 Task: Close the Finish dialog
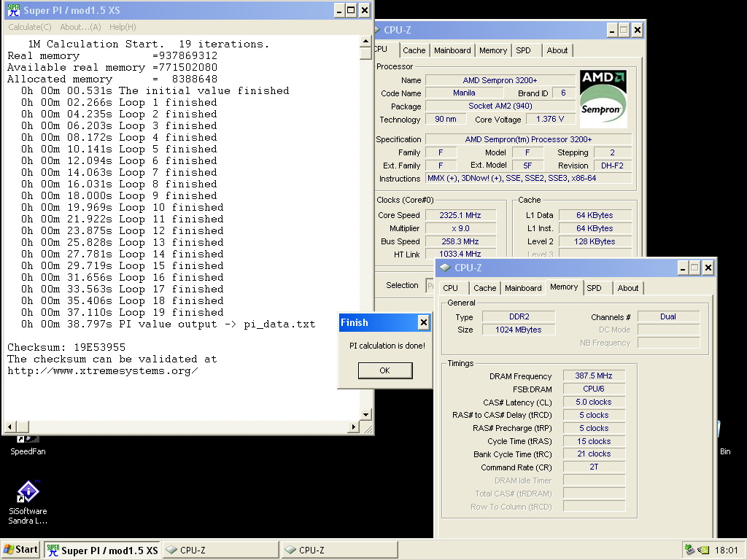(x=423, y=322)
